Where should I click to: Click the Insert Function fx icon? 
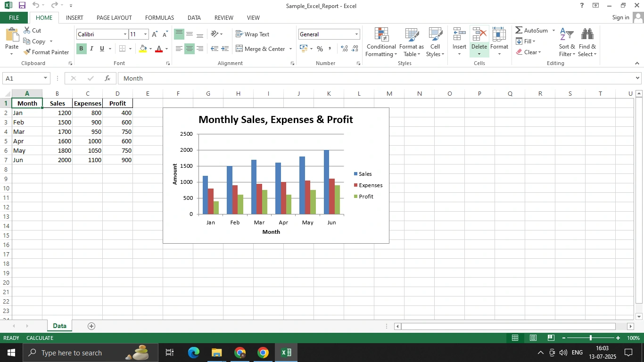click(107, 79)
